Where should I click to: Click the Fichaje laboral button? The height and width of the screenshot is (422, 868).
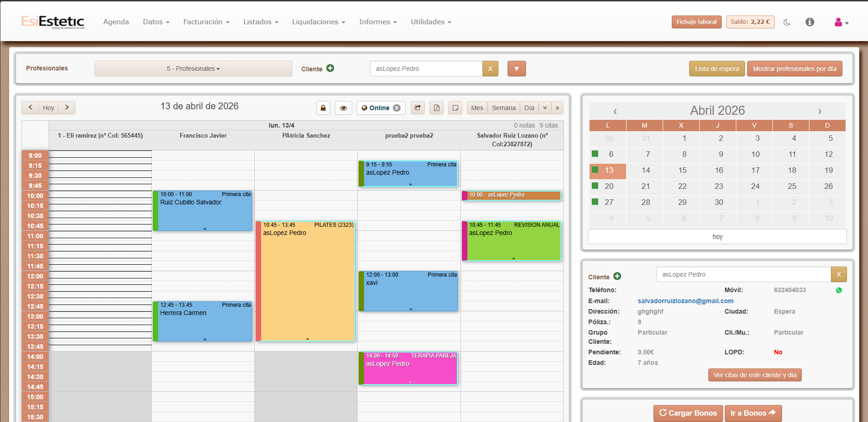697,22
